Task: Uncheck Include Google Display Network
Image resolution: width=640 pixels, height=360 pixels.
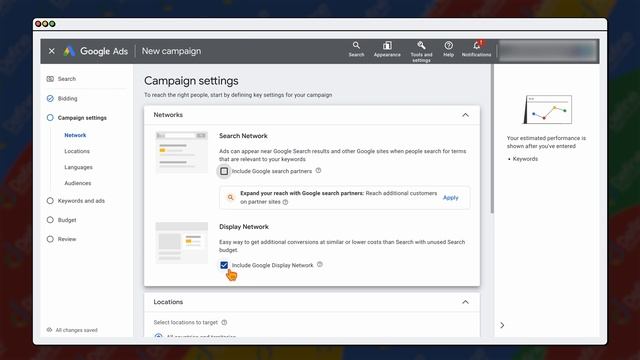Action: (x=224, y=265)
